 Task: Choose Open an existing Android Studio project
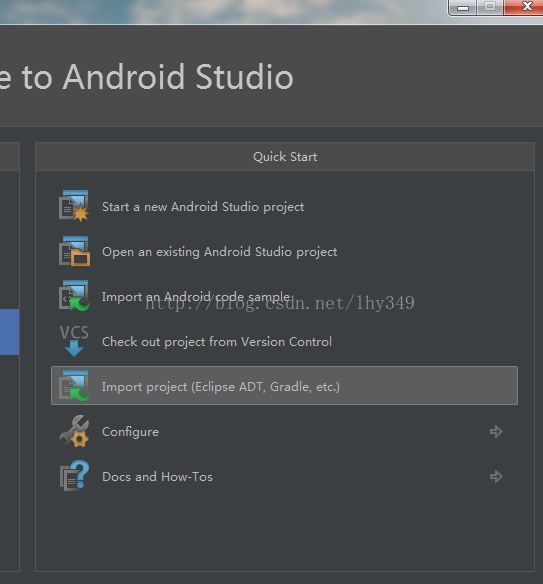coord(219,252)
